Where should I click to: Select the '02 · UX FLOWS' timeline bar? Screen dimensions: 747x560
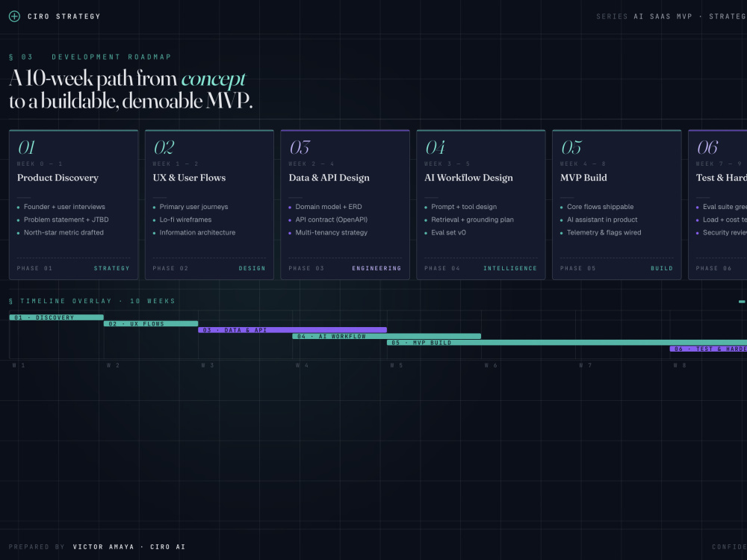pyautogui.click(x=151, y=324)
